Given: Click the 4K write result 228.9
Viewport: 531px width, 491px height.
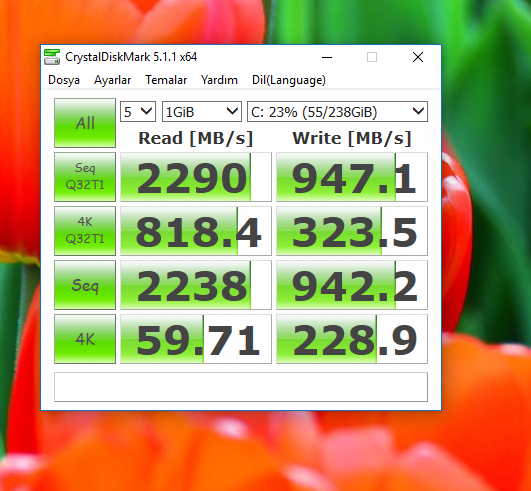Looking at the screenshot, I should click(x=352, y=339).
